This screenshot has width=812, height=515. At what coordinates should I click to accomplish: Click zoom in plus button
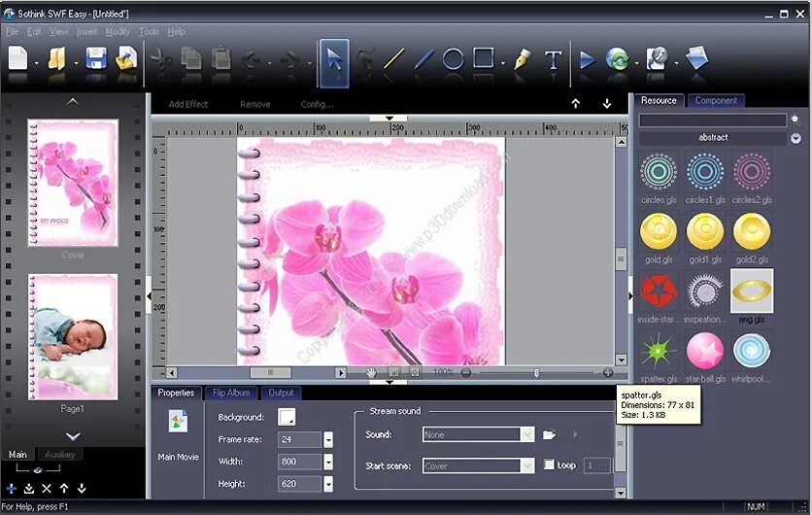tap(608, 372)
